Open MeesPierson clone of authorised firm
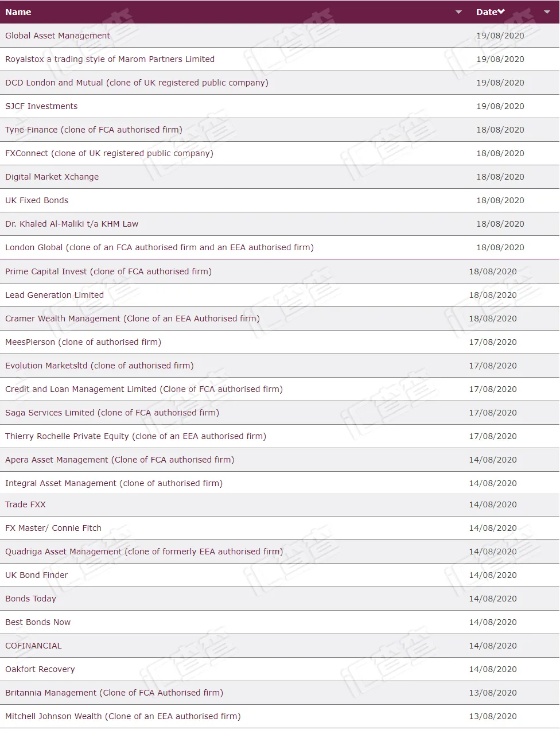 pos(83,342)
